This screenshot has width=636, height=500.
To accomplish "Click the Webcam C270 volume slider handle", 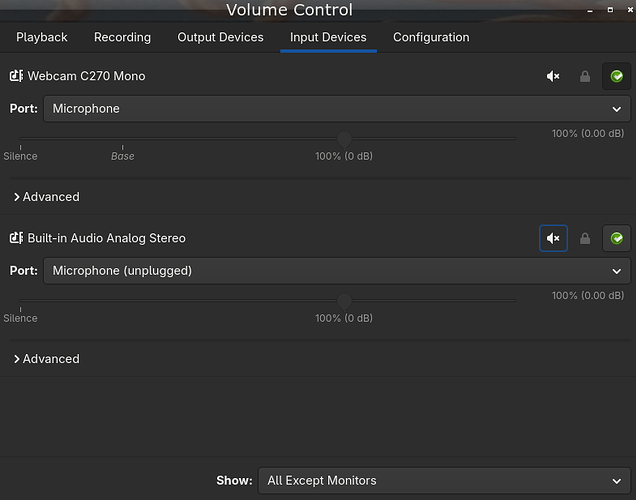I will click(x=344, y=138).
